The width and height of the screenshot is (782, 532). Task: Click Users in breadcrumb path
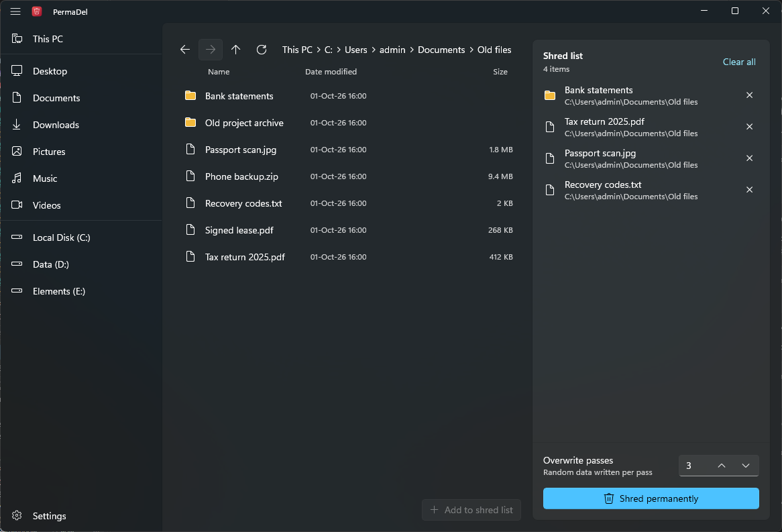[x=355, y=50]
